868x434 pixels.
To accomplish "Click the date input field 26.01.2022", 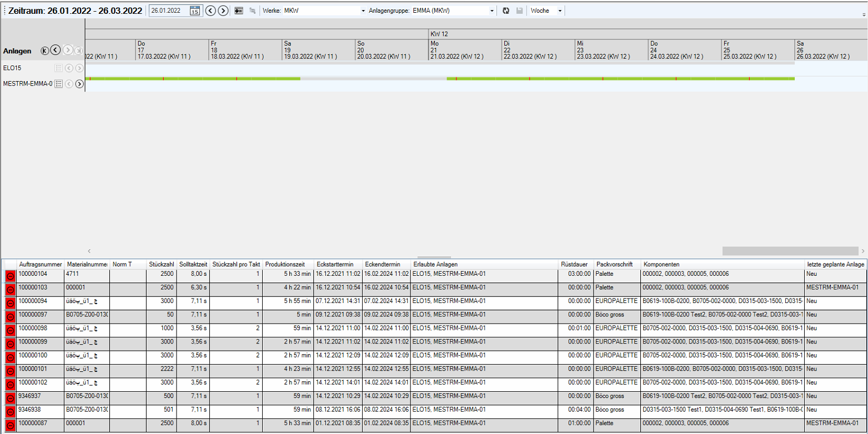I will click(x=169, y=11).
